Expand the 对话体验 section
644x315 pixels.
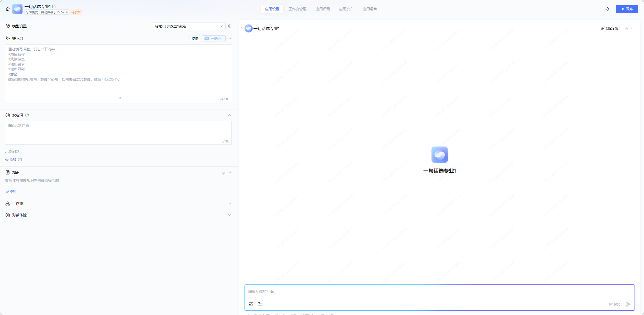pos(229,215)
